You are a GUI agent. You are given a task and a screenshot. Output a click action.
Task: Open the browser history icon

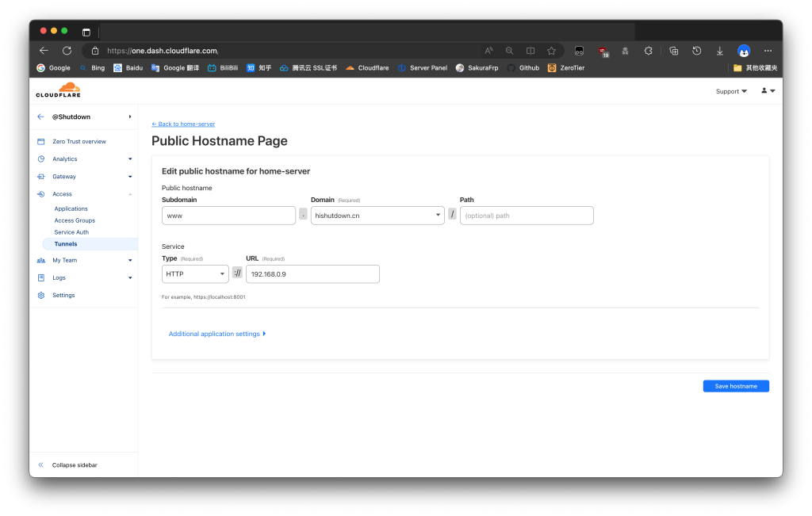696,51
